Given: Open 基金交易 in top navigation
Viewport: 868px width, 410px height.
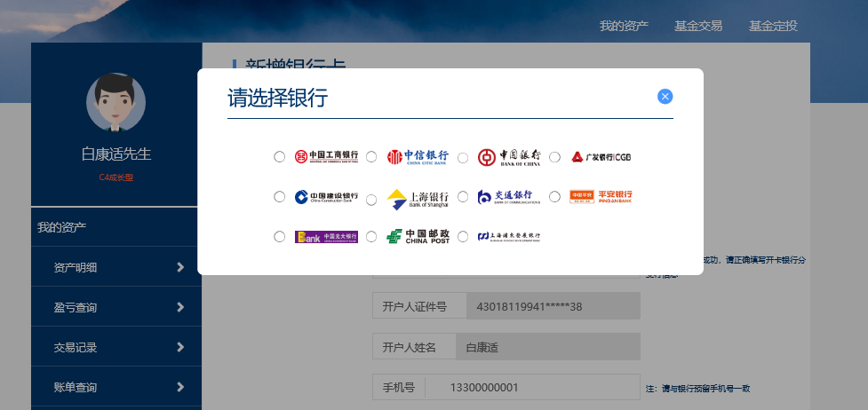Looking at the screenshot, I should point(698,26).
